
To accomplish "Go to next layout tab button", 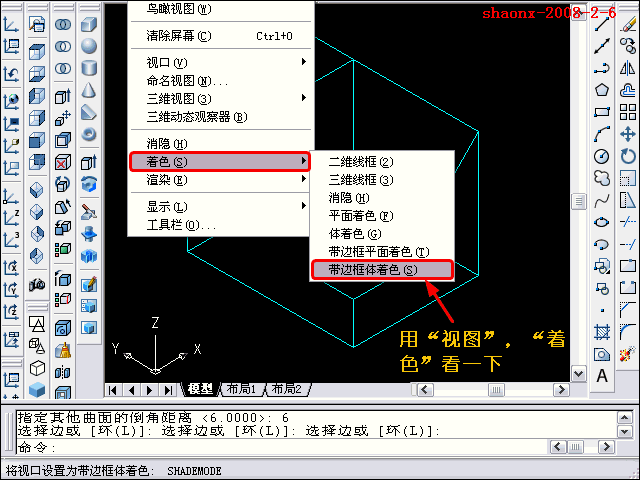I will 149,390.
